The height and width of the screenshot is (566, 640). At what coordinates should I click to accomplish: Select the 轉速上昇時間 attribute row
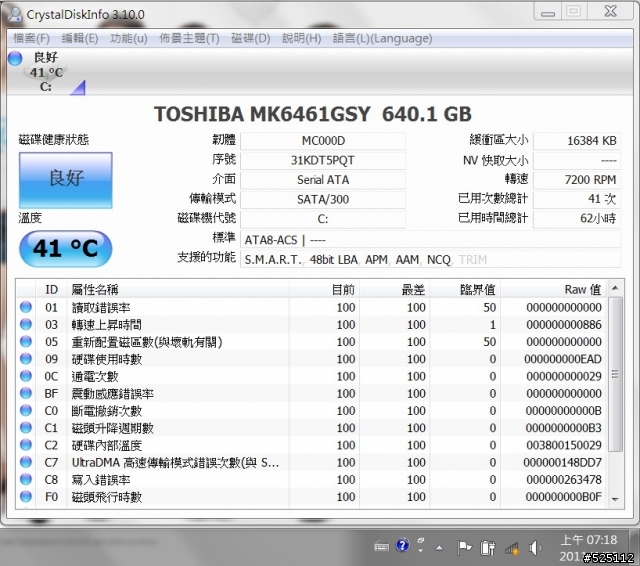coord(311,324)
